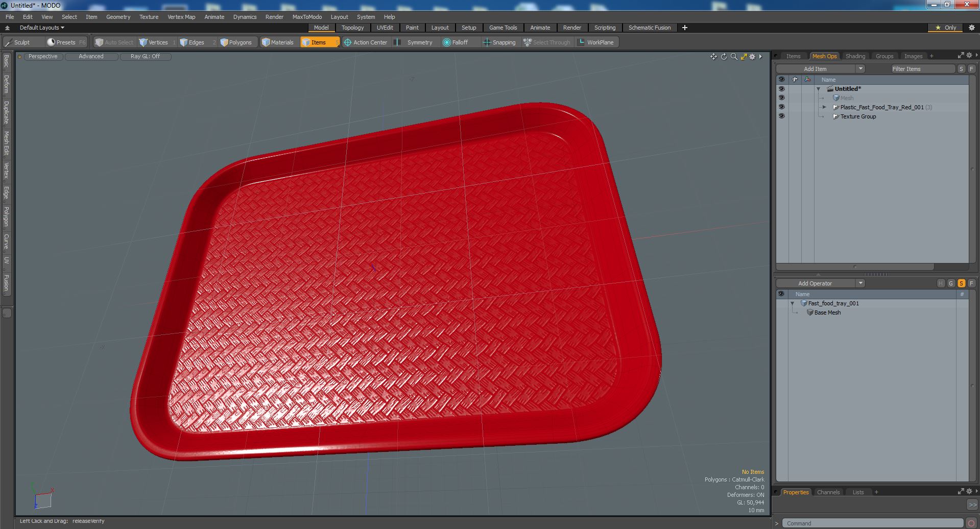980x529 pixels.
Task: Open the Add Operator dropdown arrow
Action: (861, 283)
